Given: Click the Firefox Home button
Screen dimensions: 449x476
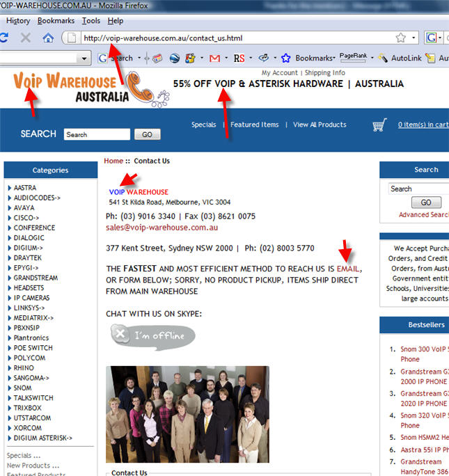Looking at the screenshot, I should [48, 38].
